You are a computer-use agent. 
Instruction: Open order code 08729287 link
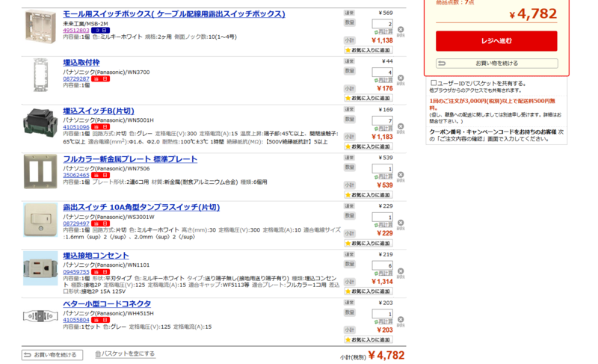76,79
